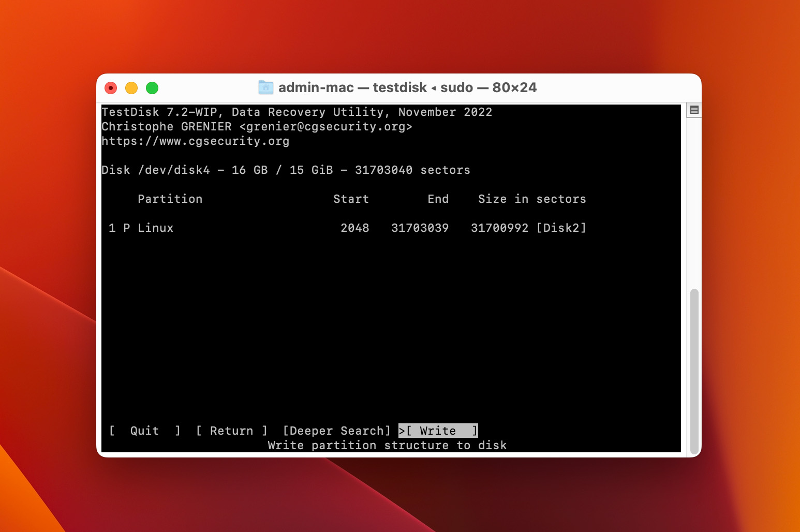Minimize the Terminal window with yellow button

[x=131, y=88]
